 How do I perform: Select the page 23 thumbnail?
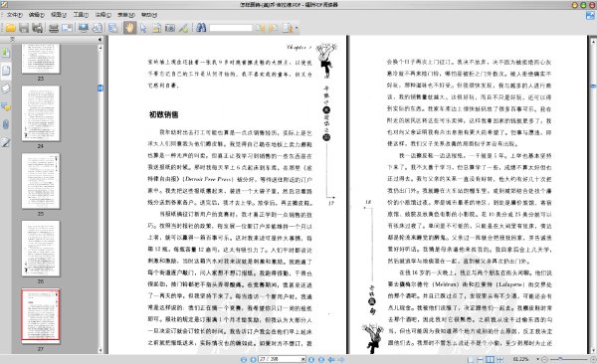point(41,59)
